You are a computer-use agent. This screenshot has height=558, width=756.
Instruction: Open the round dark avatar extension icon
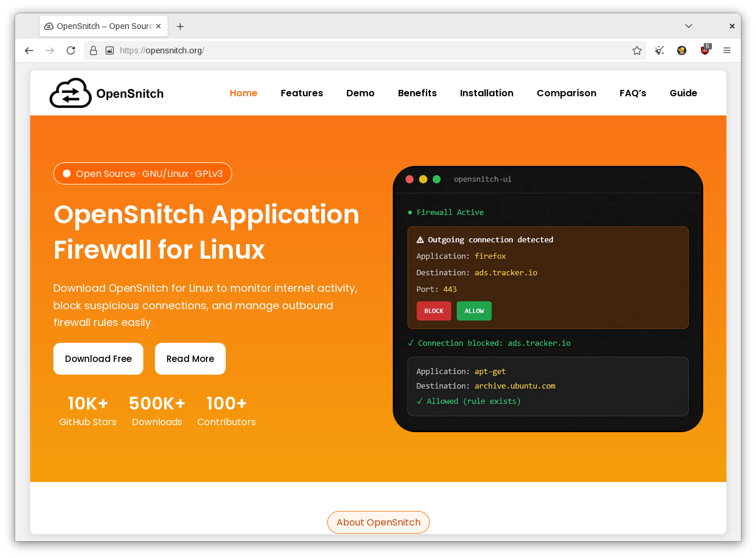pyautogui.click(x=682, y=50)
